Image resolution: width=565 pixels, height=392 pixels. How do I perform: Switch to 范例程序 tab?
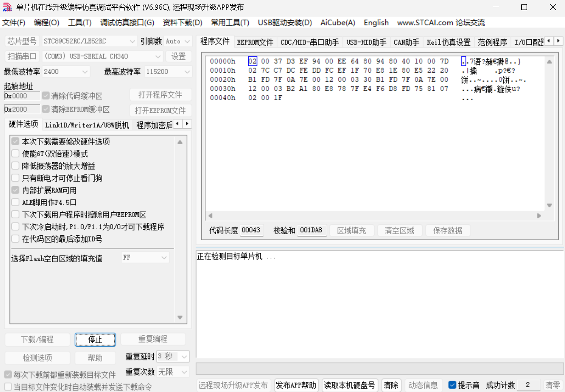tap(492, 42)
